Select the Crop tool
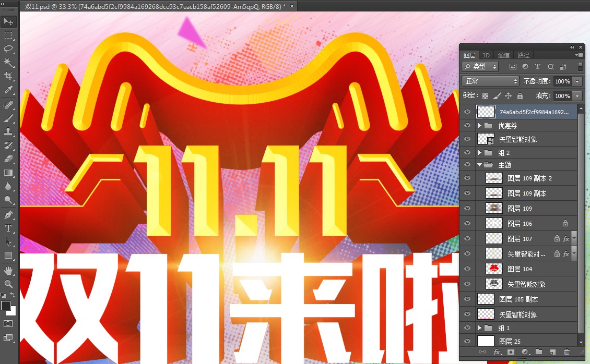Viewport: 590px width, 364px height. [x=8, y=76]
